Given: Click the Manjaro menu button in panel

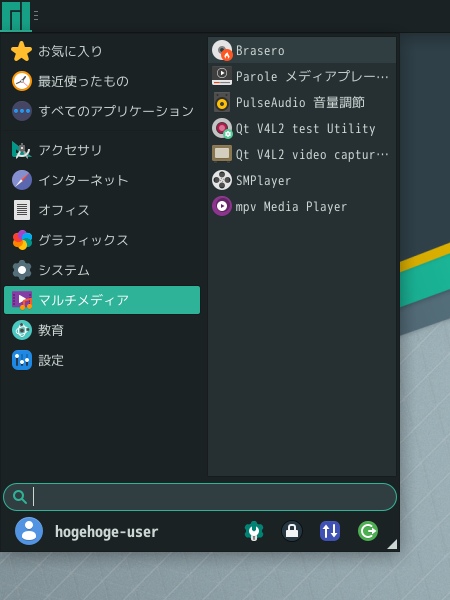Looking at the screenshot, I should pyautogui.click(x=16, y=16).
